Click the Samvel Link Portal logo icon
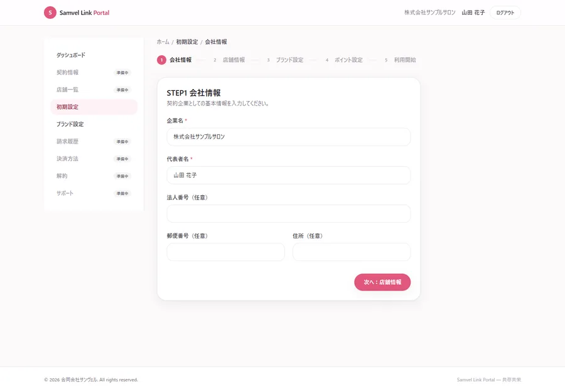Image resolution: width=565 pixels, height=392 pixels. (x=50, y=13)
